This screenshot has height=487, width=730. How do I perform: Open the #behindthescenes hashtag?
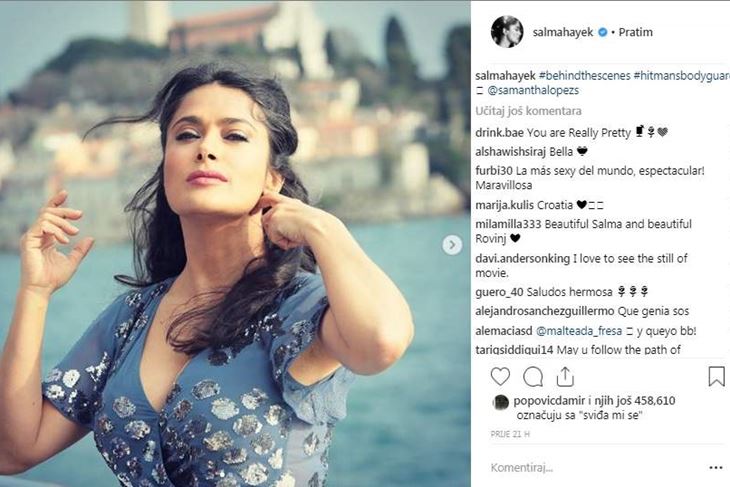pyautogui.click(x=585, y=75)
